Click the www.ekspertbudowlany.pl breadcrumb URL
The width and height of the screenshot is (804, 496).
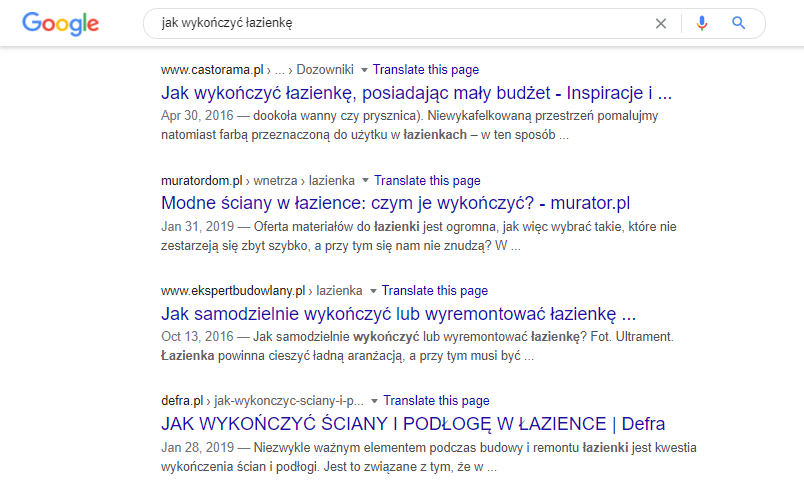232,291
